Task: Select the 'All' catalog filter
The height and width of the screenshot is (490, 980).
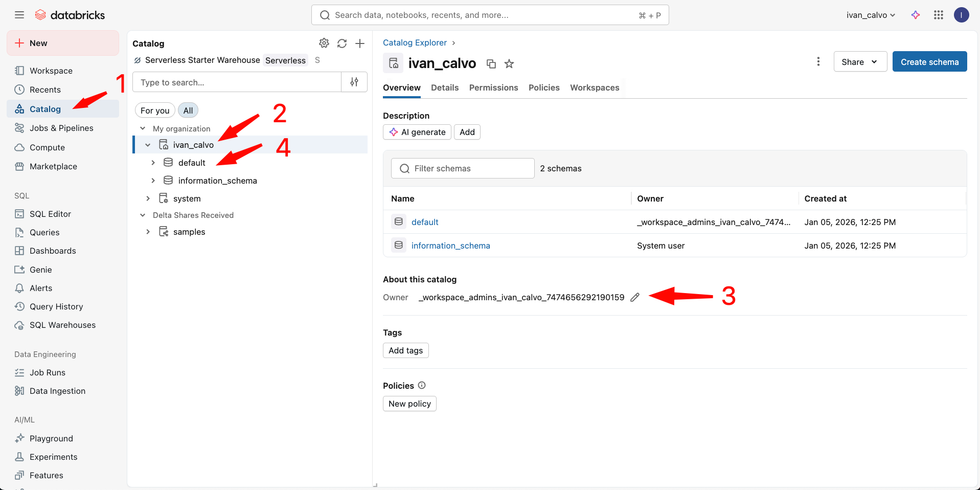Action: click(188, 110)
